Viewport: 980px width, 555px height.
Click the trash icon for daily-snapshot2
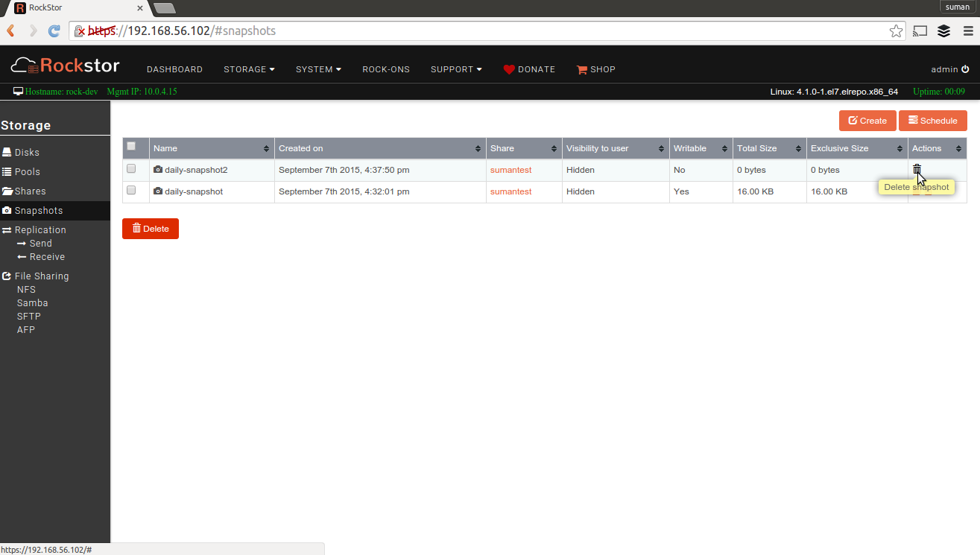click(x=917, y=169)
